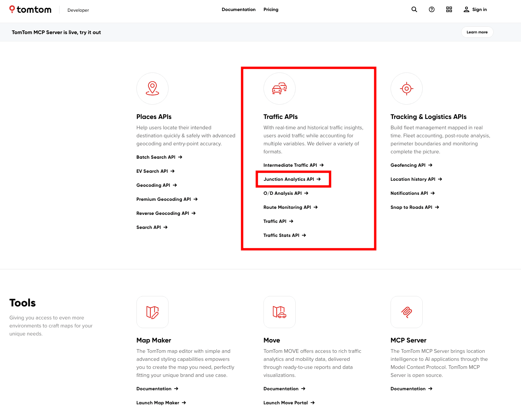Open the apps grid icon
521x420 pixels.
point(449,10)
